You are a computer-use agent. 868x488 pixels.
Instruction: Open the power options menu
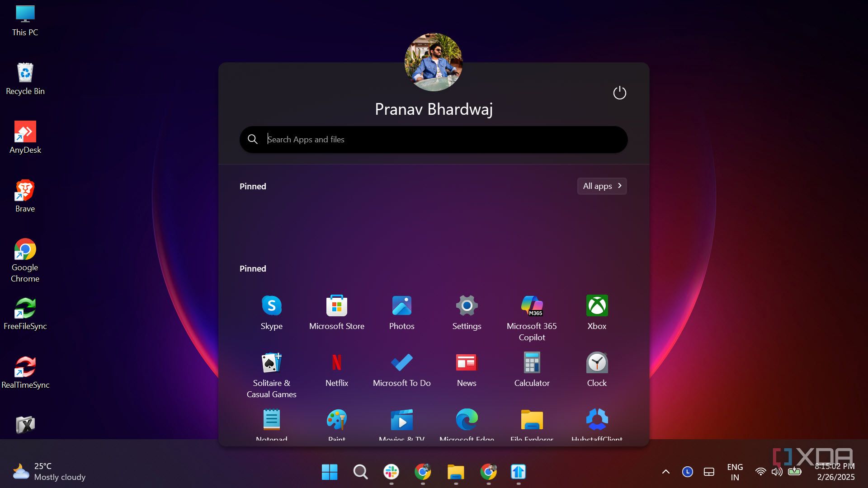(x=620, y=93)
